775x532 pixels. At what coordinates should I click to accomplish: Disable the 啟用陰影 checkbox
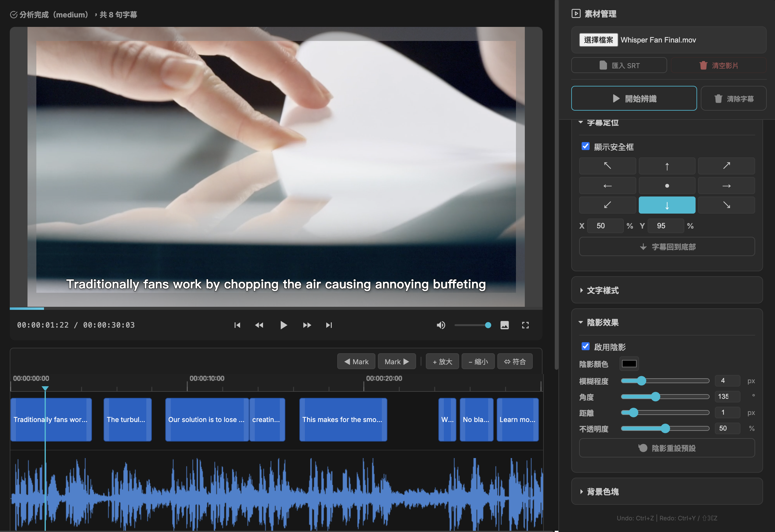585,346
